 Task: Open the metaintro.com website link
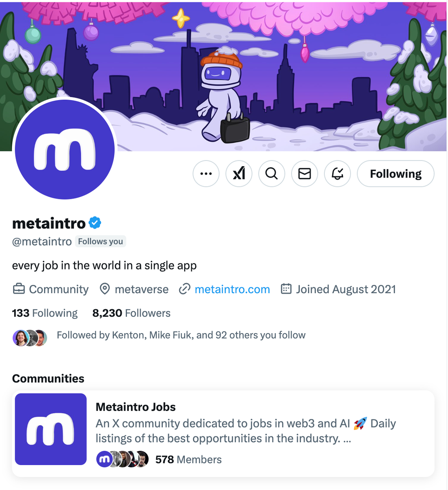[232, 289]
